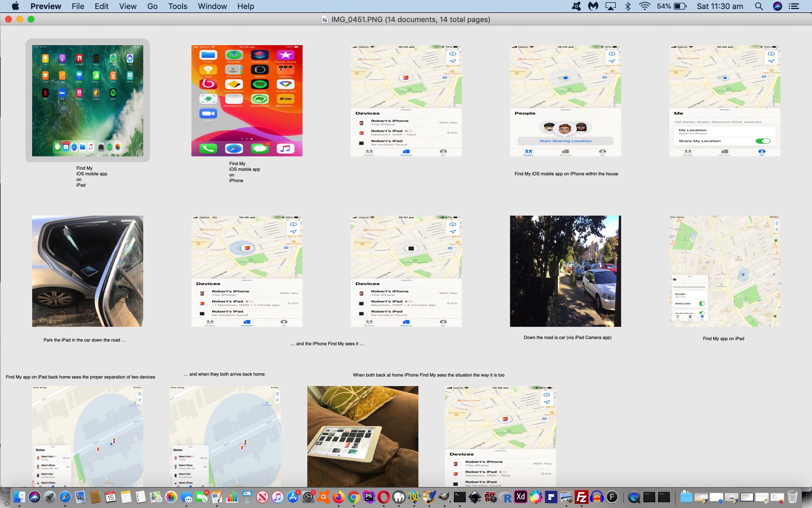This screenshot has height=508, width=812.
Task: Open the Trash in Dock
Action: coord(792,497)
